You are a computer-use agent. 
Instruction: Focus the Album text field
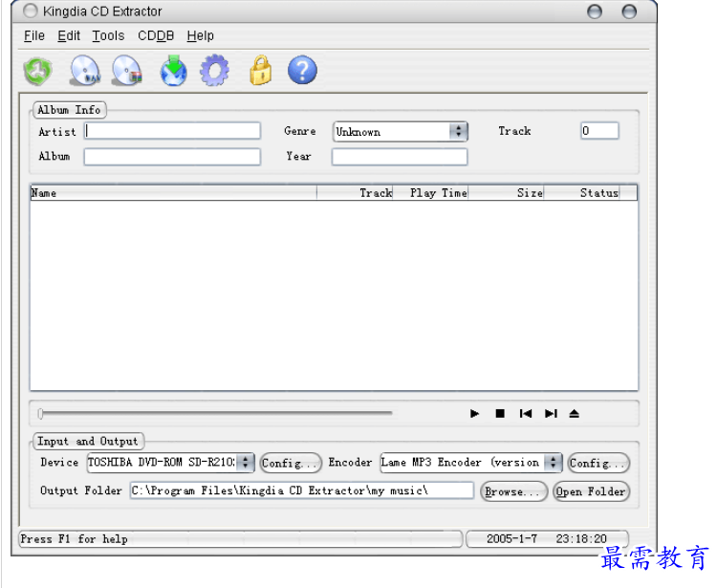(x=172, y=157)
